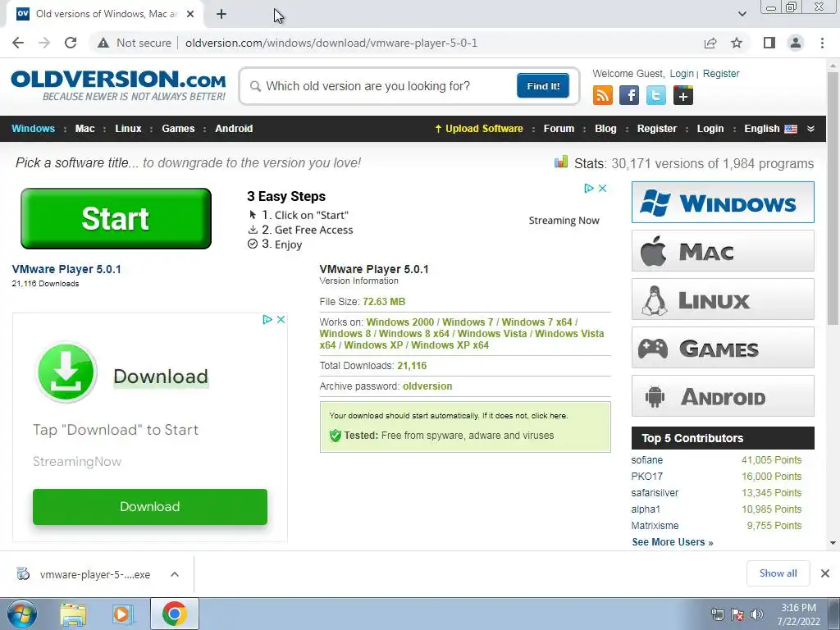The image size is (840, 630).
Task: Click the stats bar chart icon
Action: [561, 162]
